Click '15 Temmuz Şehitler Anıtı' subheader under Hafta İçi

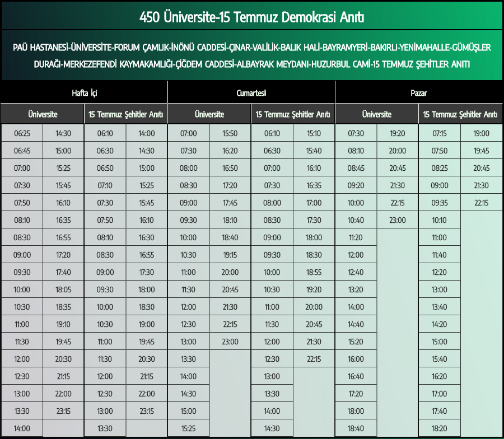point(125,114)
